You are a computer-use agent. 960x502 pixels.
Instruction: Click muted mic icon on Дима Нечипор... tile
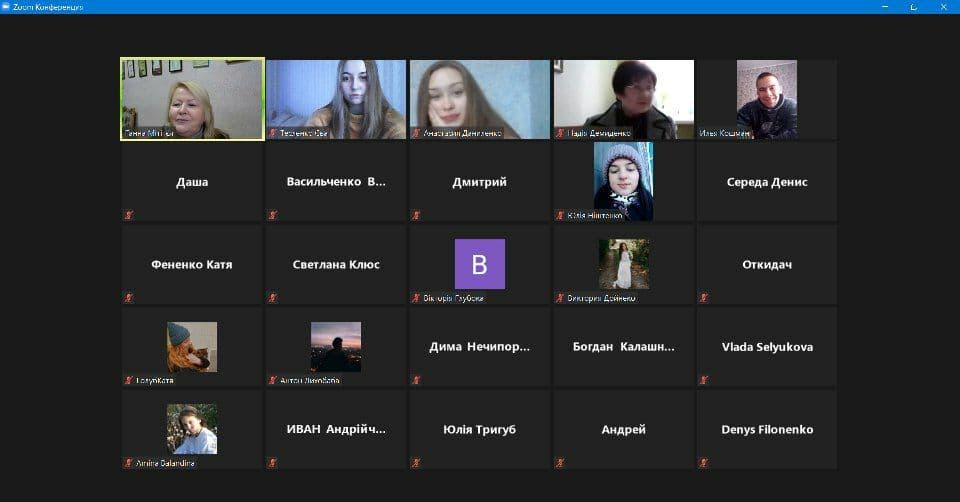click(416, 380)
